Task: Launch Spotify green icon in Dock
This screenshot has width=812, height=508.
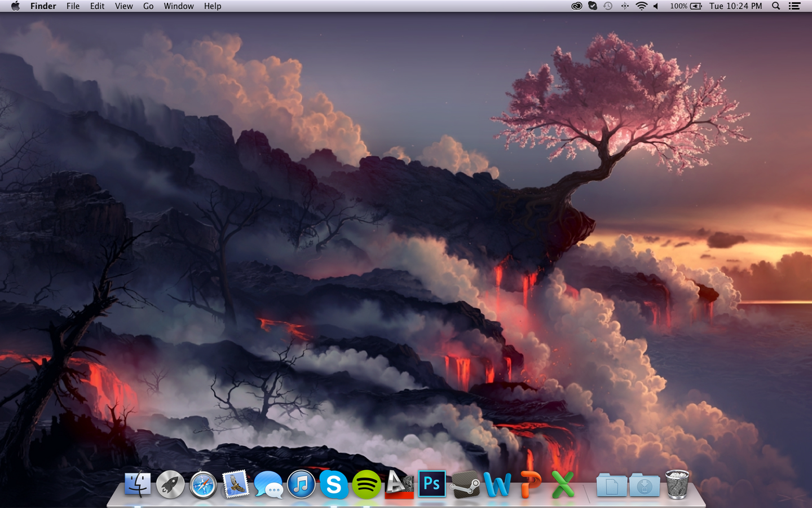Action: tap(367, 484)
